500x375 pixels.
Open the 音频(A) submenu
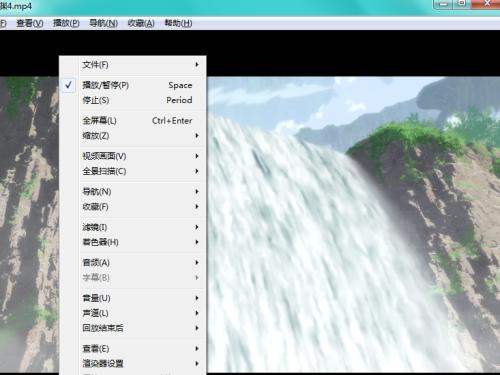click(x=133, y=263)
